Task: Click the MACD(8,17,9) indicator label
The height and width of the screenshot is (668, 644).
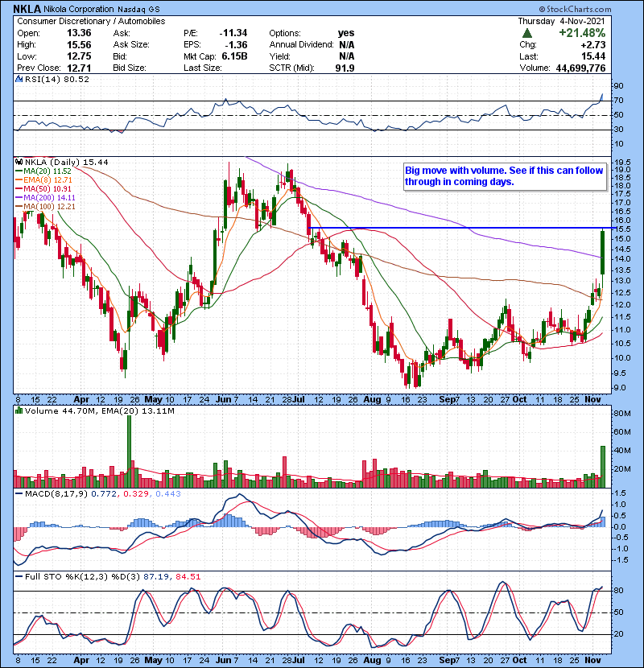Action: (56, 494)
